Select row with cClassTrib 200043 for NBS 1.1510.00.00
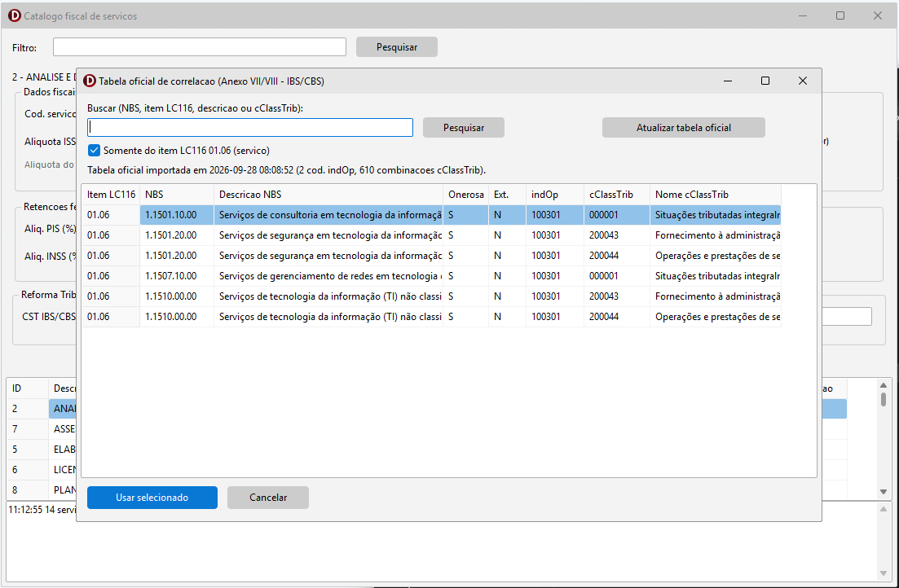Screen dimensions: 899x588 pyautogui.click(x=431, y=296)
